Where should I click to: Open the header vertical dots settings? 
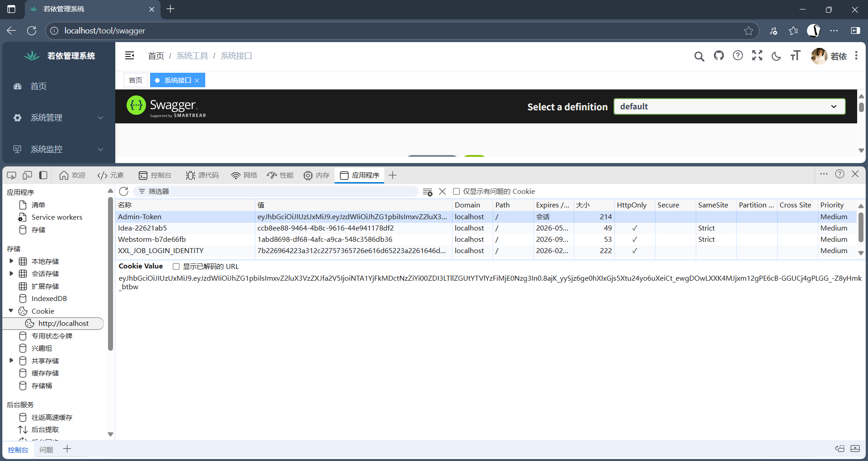(x=856, y=56)
